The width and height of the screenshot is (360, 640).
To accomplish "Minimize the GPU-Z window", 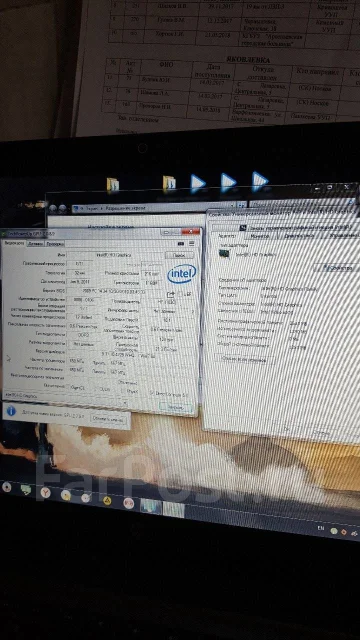I will pyautogui.click(x=166, y=232).
